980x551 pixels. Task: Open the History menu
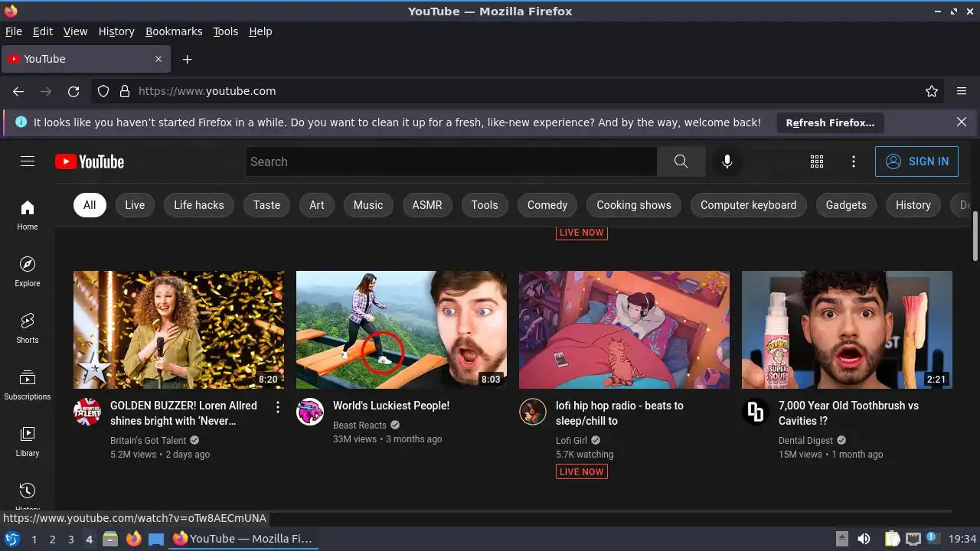pyautogui.click(x=116, y=31)
